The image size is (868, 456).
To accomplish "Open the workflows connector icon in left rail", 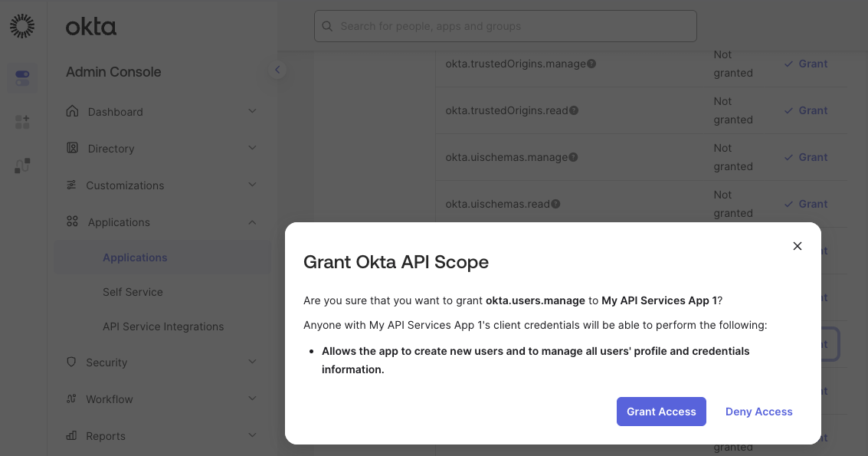I will coord(22,165).
